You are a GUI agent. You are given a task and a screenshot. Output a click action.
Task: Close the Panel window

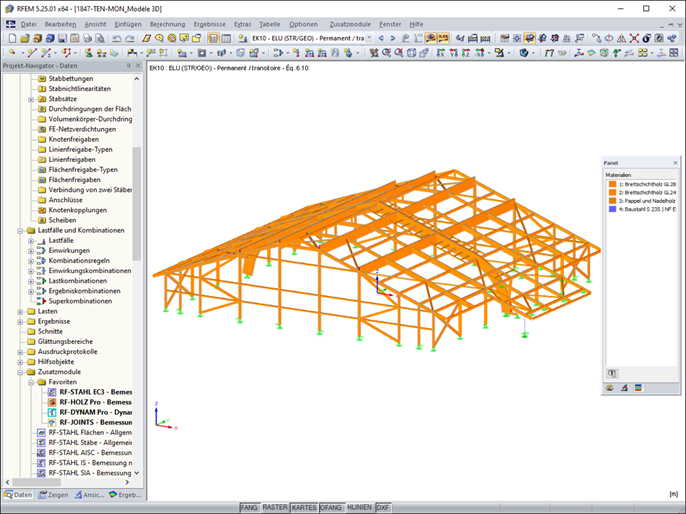[x=675, y=163]
